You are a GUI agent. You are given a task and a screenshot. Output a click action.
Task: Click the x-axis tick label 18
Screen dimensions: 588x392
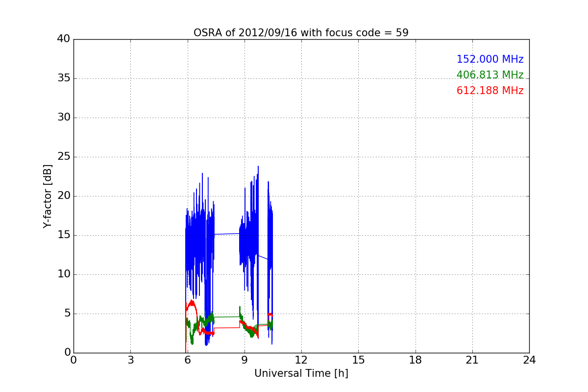coord(416,360)
